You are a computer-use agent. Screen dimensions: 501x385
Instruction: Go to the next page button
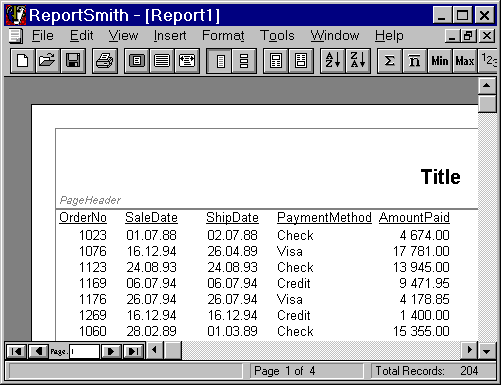(x=111, y=351)
